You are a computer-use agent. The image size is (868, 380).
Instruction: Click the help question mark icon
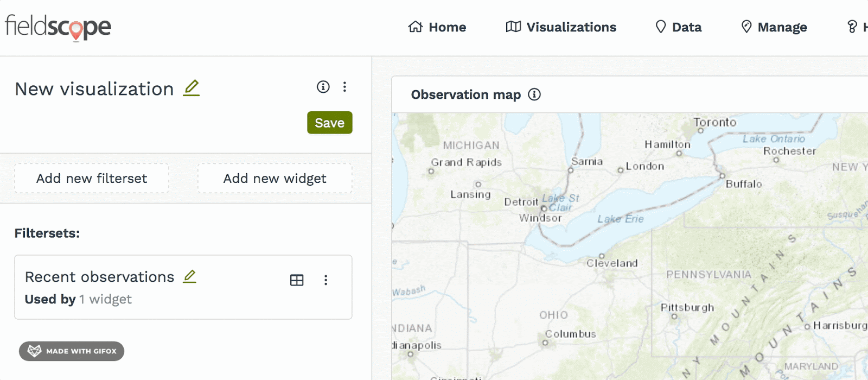852,27
